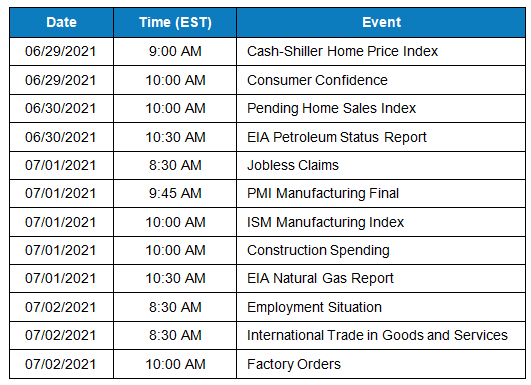This screenshot has height=385, width=531.
Task: Select the 07/02/2021 date beside Factory Orders
Action: coord(61,364)
